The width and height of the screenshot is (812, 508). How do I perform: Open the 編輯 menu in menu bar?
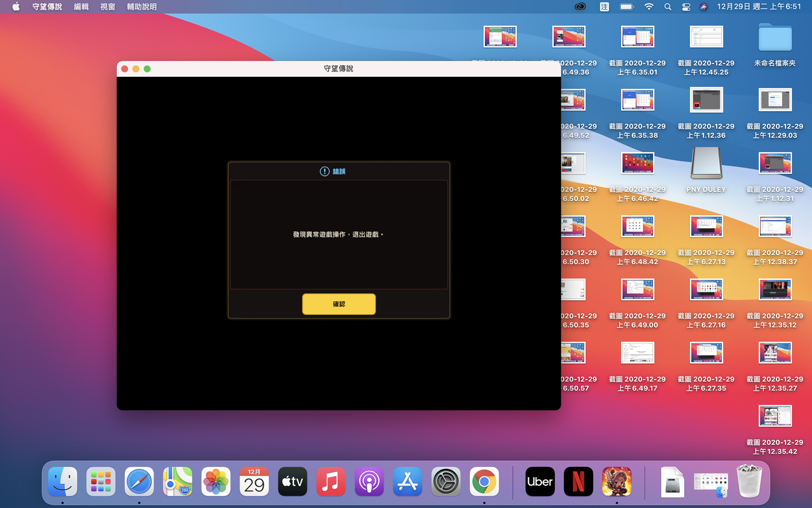[x=81, y=7]
